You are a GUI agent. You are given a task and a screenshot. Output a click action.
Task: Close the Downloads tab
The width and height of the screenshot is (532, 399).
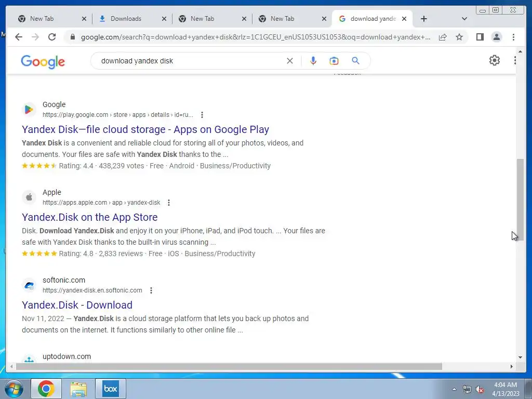(164, 19)
